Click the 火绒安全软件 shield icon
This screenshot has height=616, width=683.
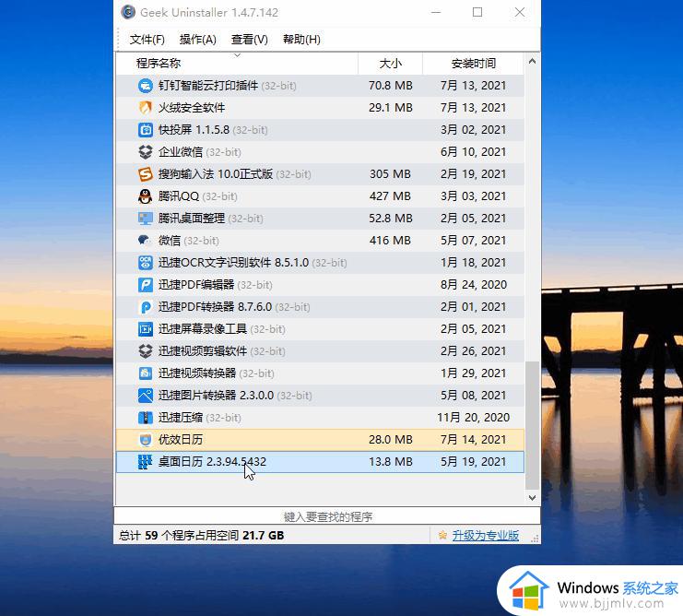pos(145,108)
